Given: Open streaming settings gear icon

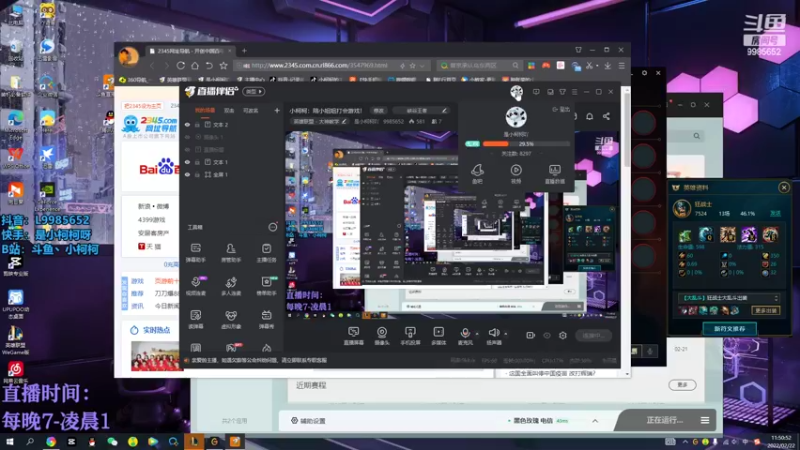Looking at the screenshot, I should click(x=563, y=335).
